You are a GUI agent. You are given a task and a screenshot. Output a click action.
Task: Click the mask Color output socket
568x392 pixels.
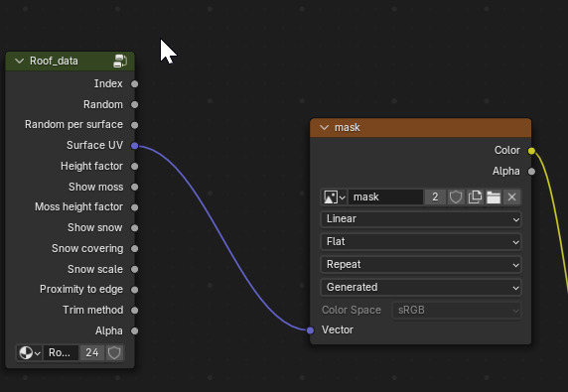point(531,151)
